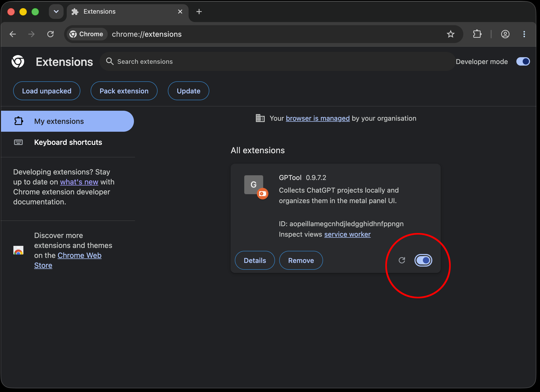Toggle Developer mode switch
The height and width of the screenshot is (392, 540).
pyautogui.click(x=523, y=61)
